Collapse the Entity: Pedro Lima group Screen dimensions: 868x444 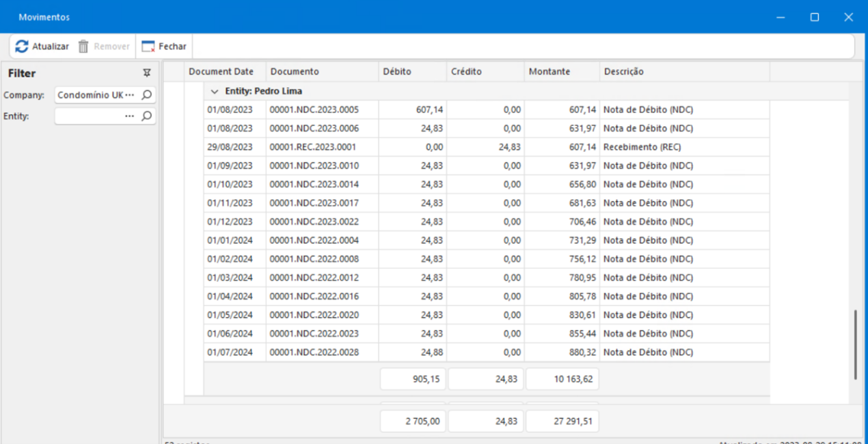point(215,91)
